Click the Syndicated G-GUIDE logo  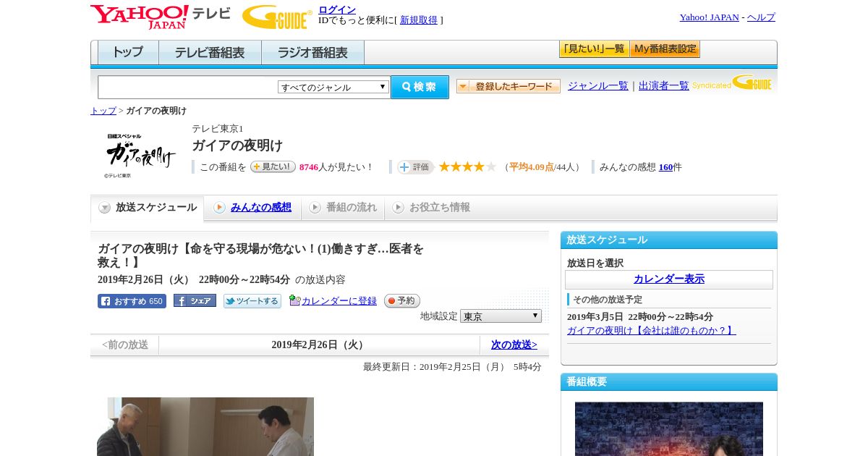coord(732,83)
